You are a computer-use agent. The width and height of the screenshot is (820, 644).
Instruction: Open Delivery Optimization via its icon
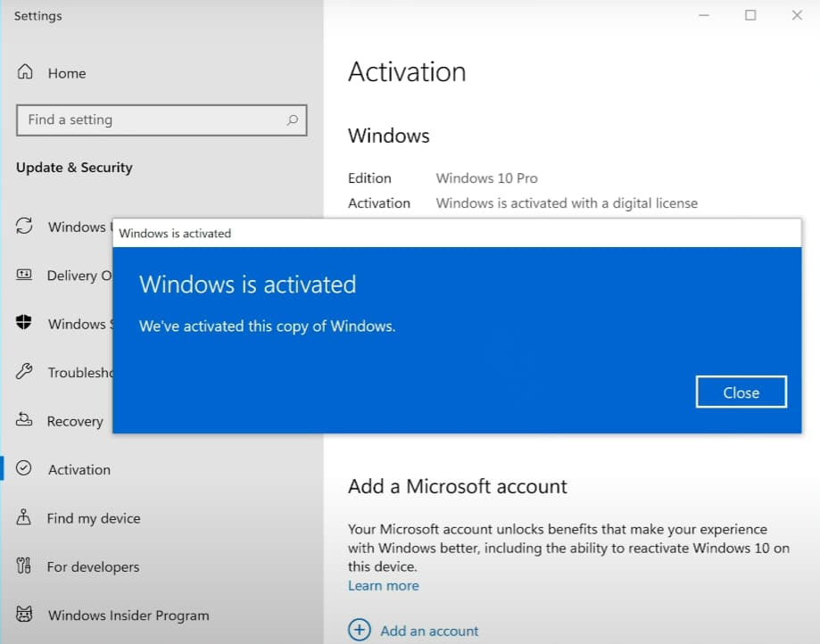click(x=25, y=276)
